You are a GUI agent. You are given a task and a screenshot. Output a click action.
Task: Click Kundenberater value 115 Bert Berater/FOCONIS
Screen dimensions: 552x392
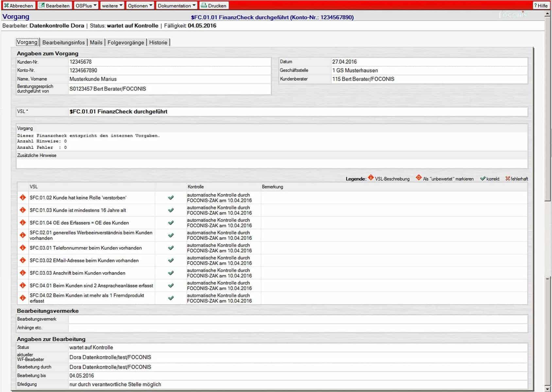[363, 79]
